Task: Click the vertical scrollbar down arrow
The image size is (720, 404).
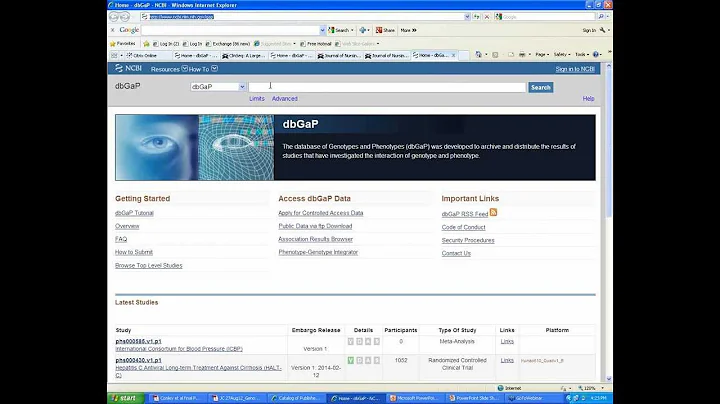Action: point(609,379)
